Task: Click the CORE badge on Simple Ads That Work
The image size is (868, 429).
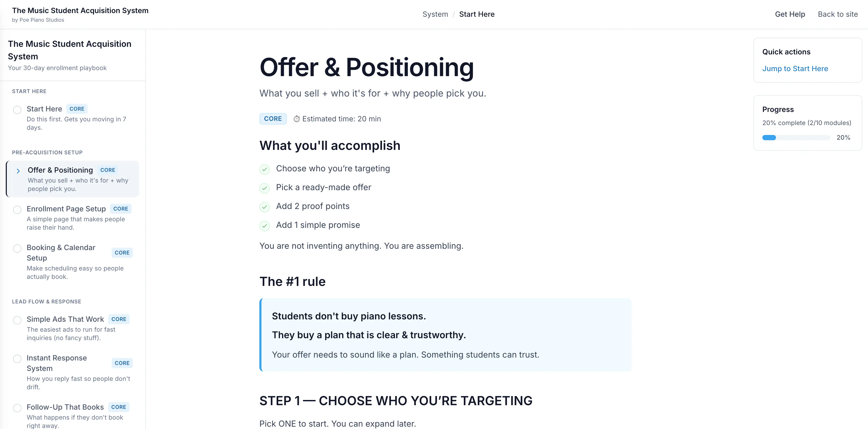Action: [x=119, y=319]
